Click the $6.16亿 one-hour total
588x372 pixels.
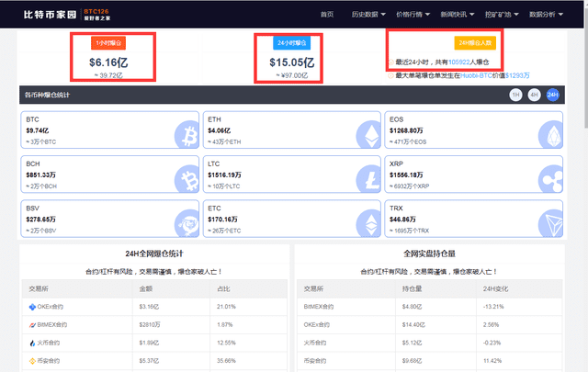click(108, 62)
